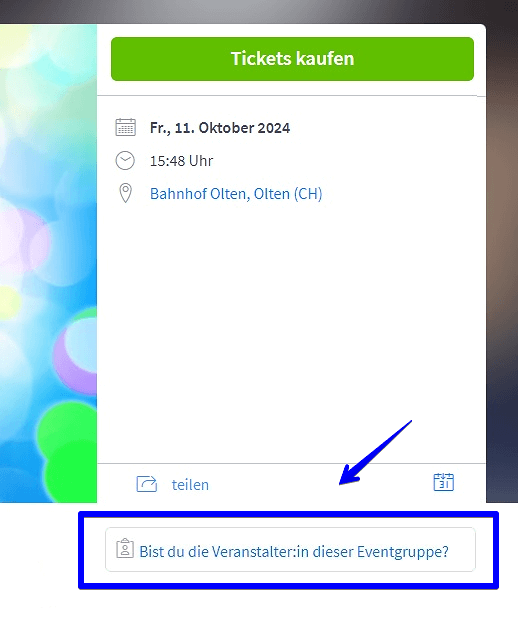
Task: Click the organizer badge icon
Action: click(125, 548)
